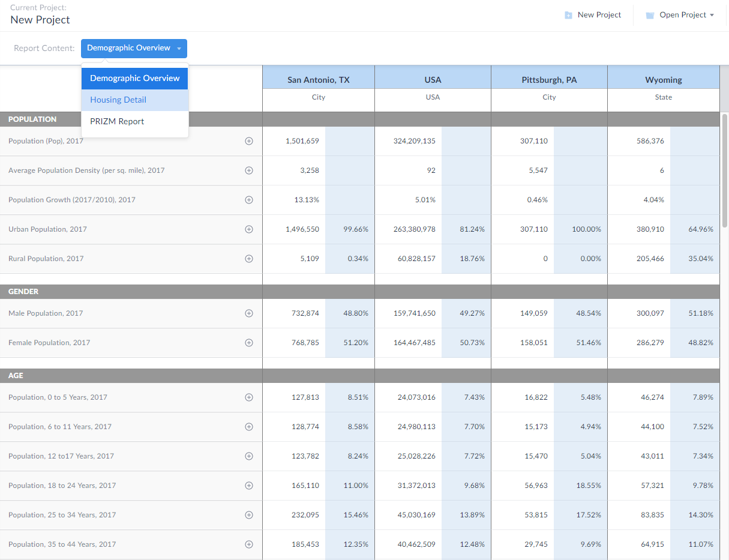Click the Pittsburgh urban percentage 100.00%

pos(587,229)
